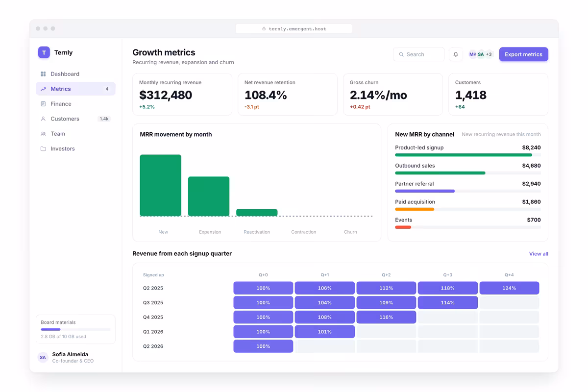Click the Finance document icon
This screenshot has width=588, height=392.
[x=43, y=104]
